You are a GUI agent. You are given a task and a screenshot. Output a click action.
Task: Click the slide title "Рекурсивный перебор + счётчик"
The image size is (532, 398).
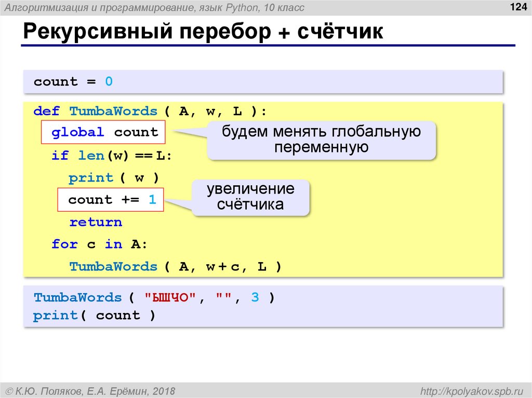(203, 32)
